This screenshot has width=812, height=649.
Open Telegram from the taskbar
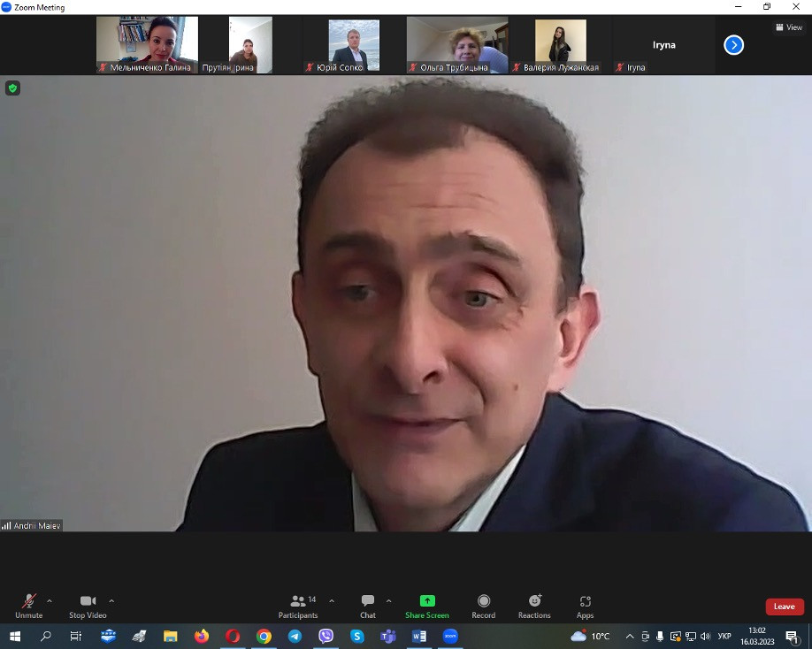(x=295, y=636)
